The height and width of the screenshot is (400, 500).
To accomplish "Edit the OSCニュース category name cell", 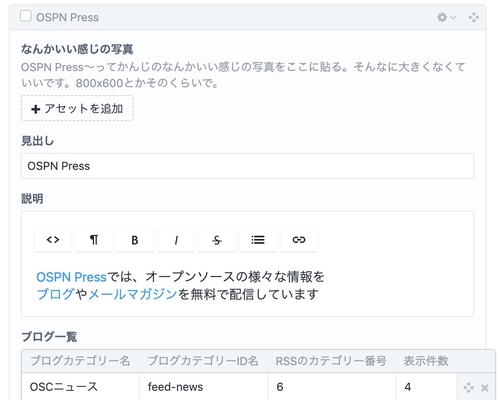I will pos(81,387).
